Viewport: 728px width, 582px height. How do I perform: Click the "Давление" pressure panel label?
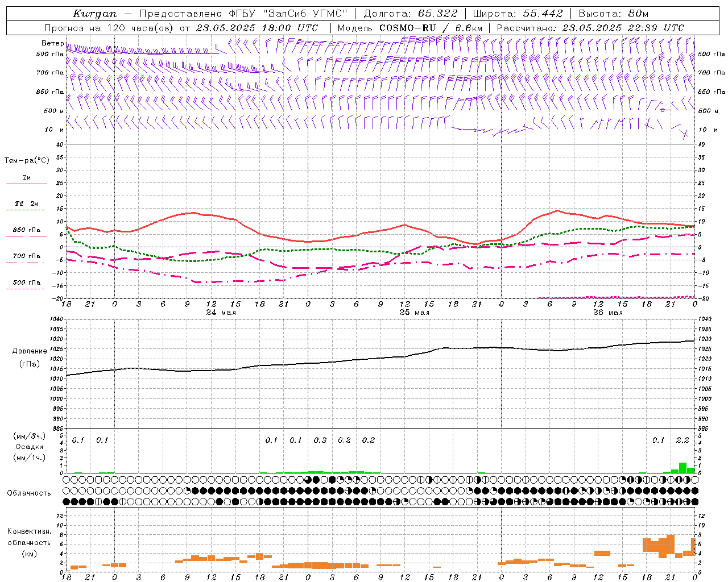click(x=30, y=351)
